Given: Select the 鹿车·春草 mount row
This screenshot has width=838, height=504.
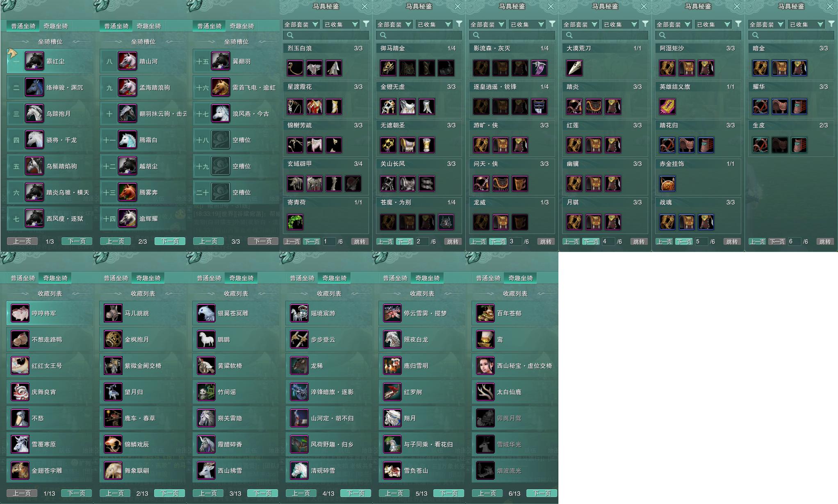Looking at the screenshot, I should coord(143,418).
